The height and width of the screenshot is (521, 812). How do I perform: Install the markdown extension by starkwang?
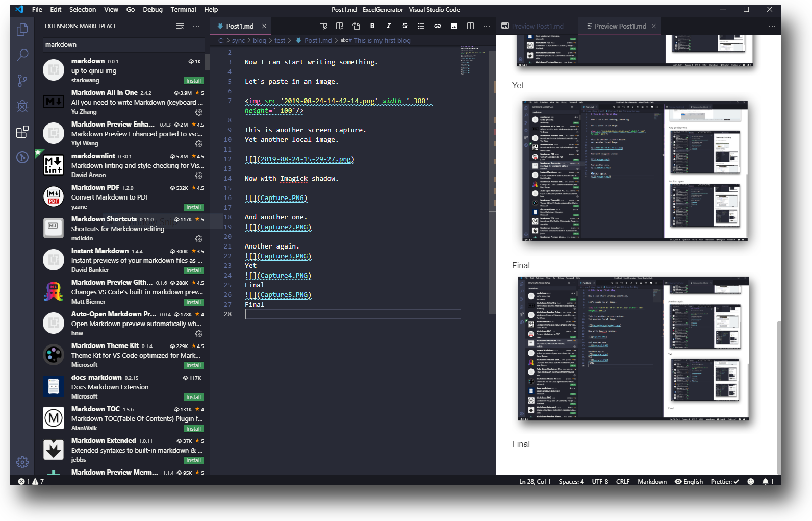(193, 81)
